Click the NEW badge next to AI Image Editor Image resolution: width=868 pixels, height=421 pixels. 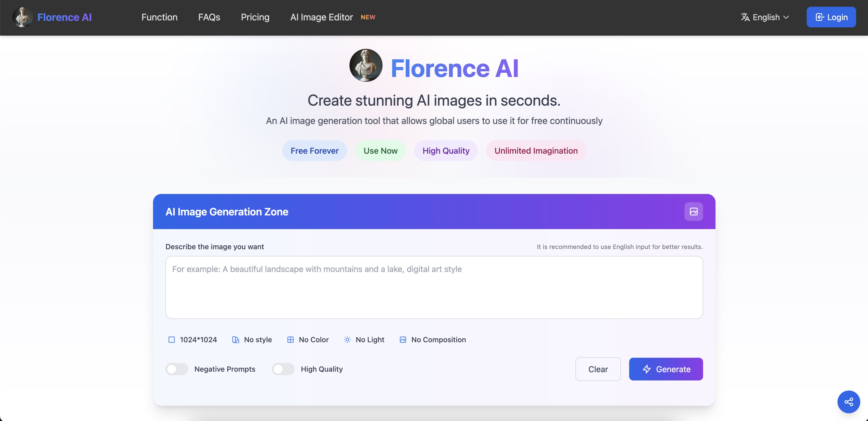(x=368, y=17)
